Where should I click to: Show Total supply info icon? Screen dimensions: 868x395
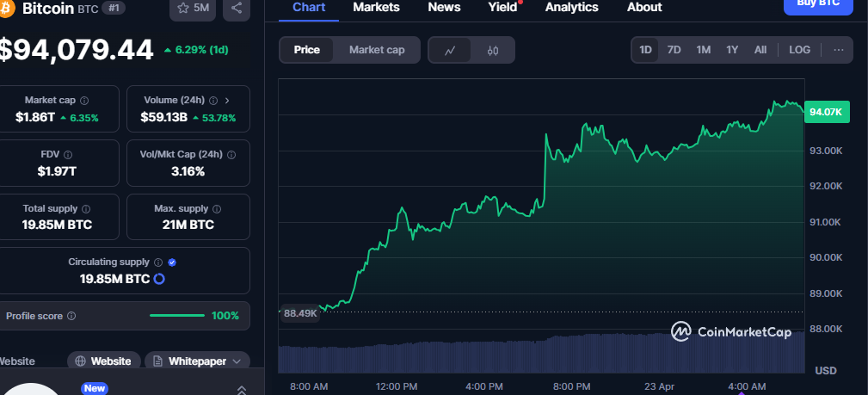click(86, 209)
